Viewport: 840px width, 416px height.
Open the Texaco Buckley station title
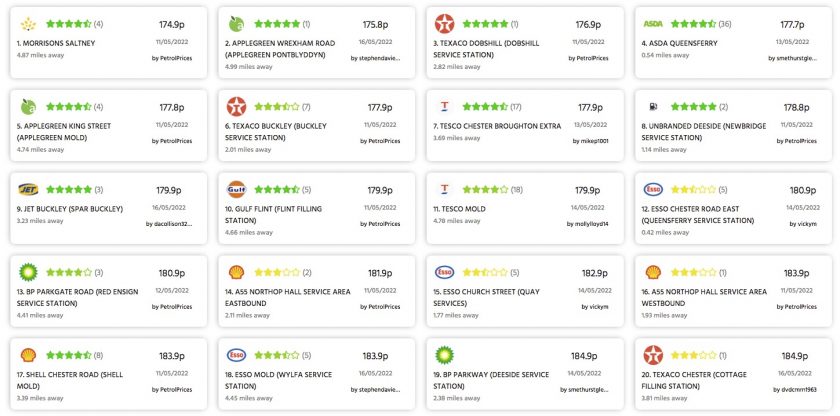[x=276, y=132]
